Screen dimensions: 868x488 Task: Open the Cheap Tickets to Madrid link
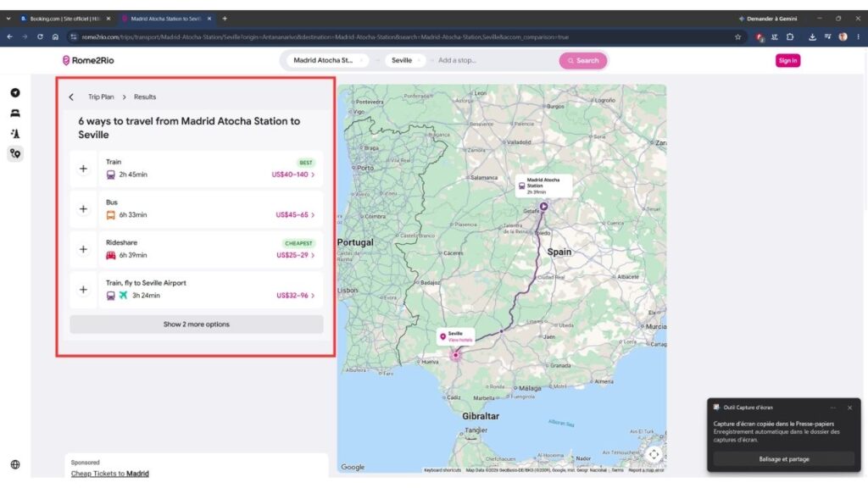click(x=110, y=474)
